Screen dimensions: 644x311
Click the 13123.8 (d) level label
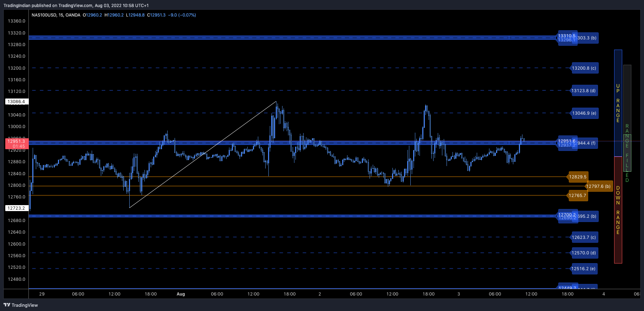tap(584, 91)
